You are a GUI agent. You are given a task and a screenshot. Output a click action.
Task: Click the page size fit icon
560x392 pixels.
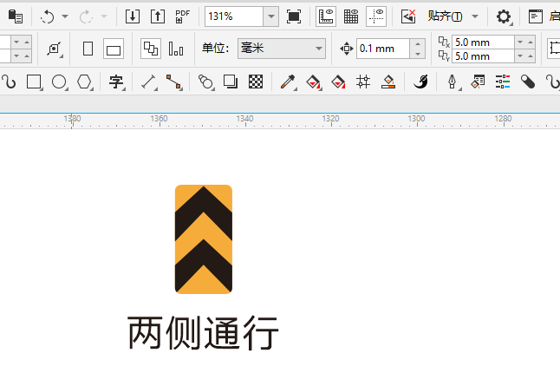(55, 49)
